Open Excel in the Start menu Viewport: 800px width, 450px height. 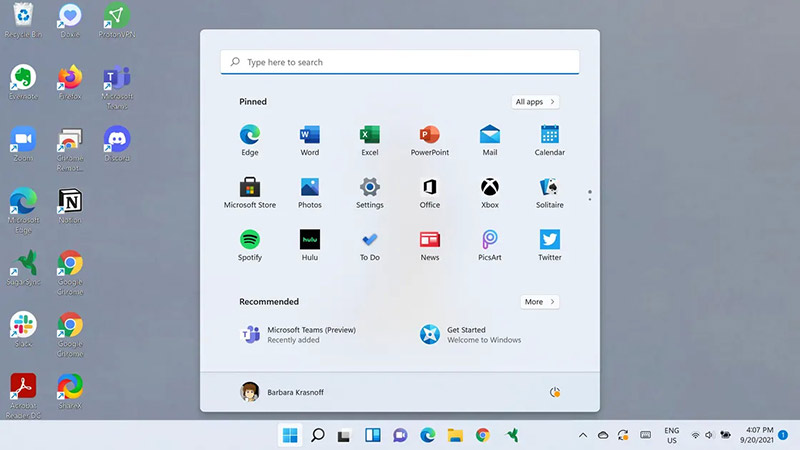tap(369, 140)
